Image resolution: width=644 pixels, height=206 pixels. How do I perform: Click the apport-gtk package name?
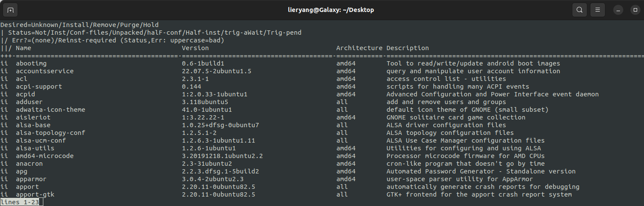coord(35,194)
